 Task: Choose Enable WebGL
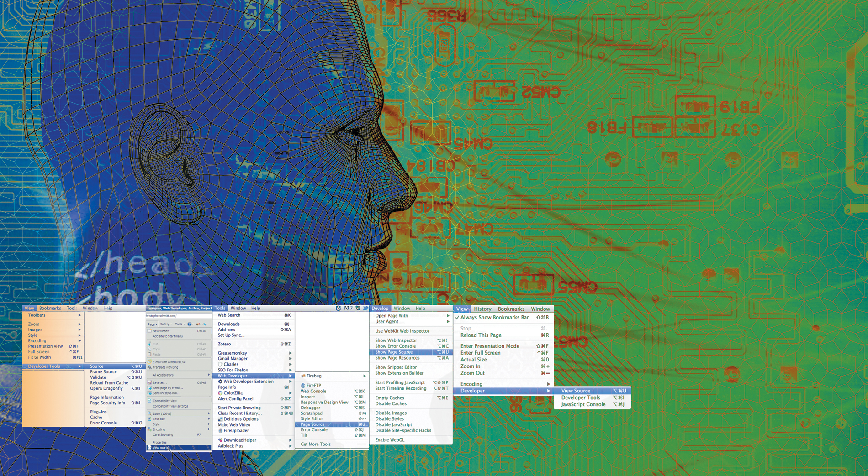pos(390,440)
